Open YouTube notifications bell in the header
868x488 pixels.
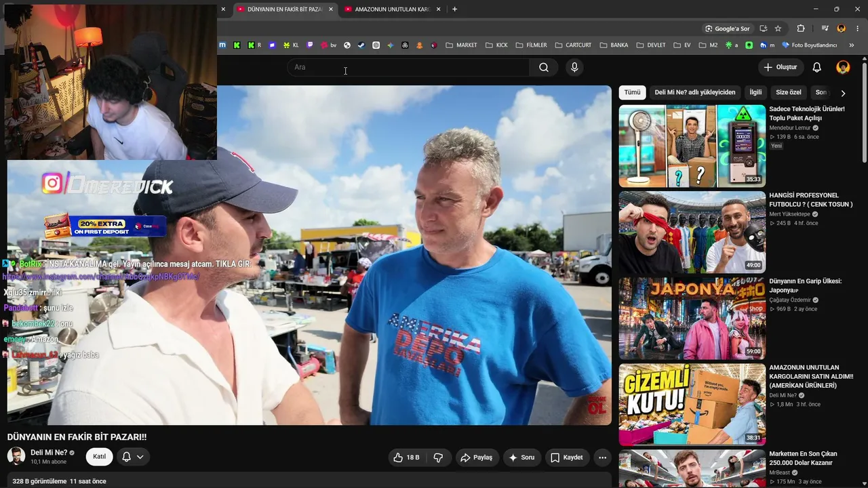point(817,67)
